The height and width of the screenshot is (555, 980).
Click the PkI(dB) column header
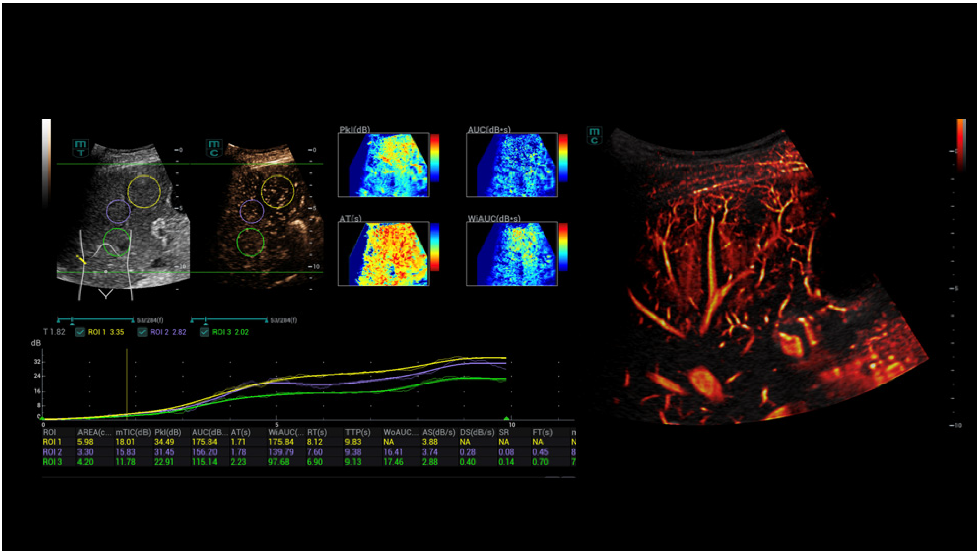tap(168, 433)
